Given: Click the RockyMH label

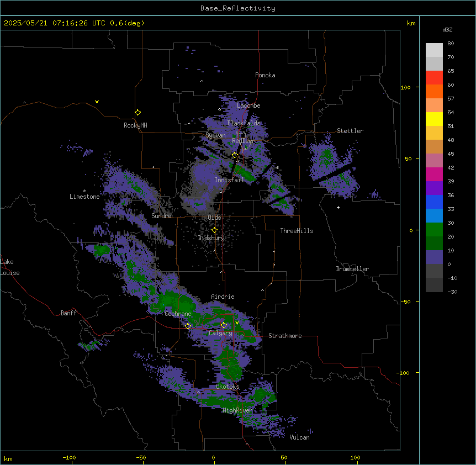Looking at the screenshot, I should click(135, 125).
